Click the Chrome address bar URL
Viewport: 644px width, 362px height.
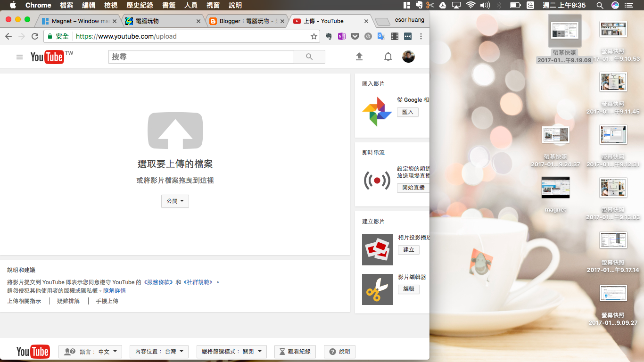click(x=126, y=36)
